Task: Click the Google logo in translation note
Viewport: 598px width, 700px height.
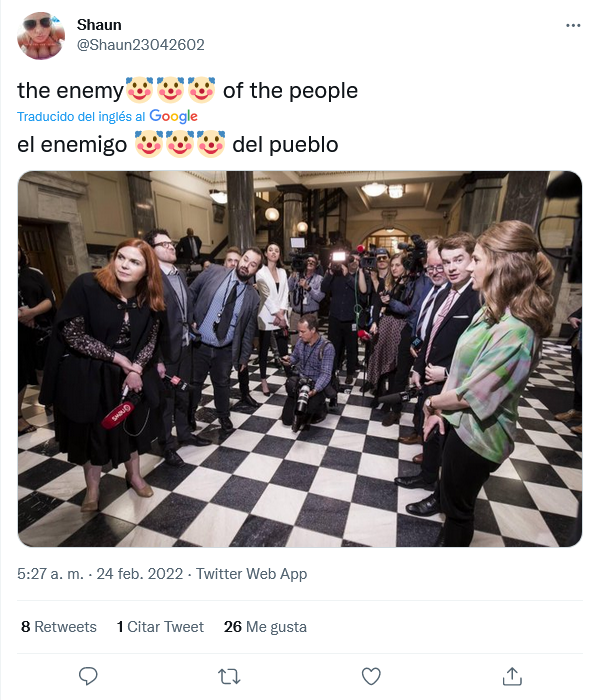Action: (x=173, y=116)
